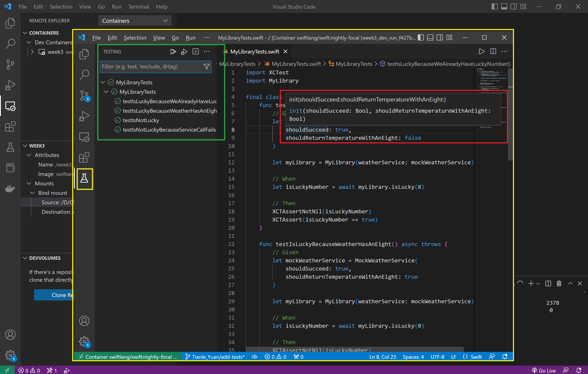
Task: Kill terminal trash icon in outer panel
Action: click(x=559, y=283)
